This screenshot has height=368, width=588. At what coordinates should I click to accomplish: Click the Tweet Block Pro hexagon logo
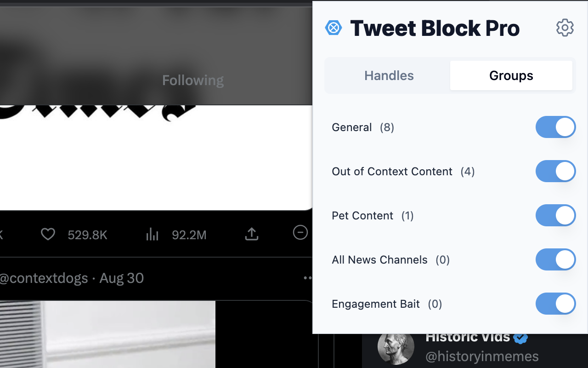(x=333, y=28)
